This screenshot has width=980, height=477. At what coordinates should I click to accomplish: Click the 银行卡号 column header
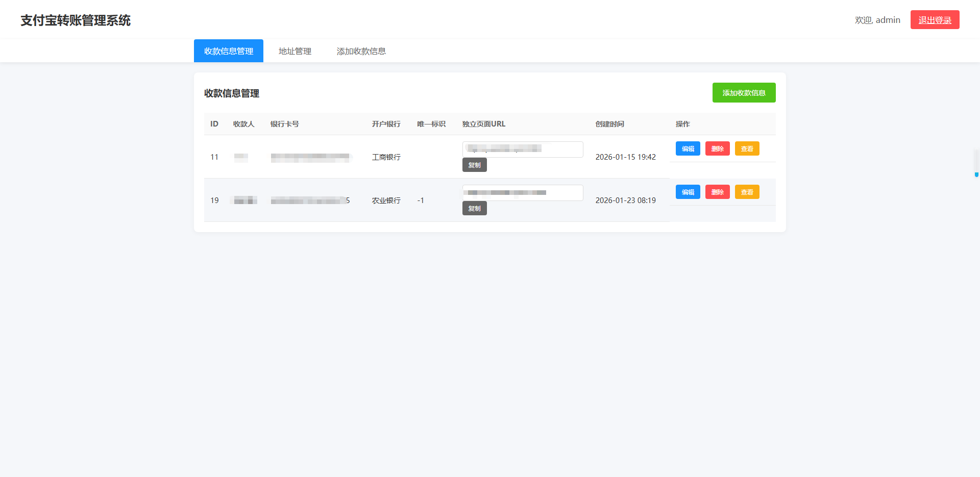pos(284,124)
